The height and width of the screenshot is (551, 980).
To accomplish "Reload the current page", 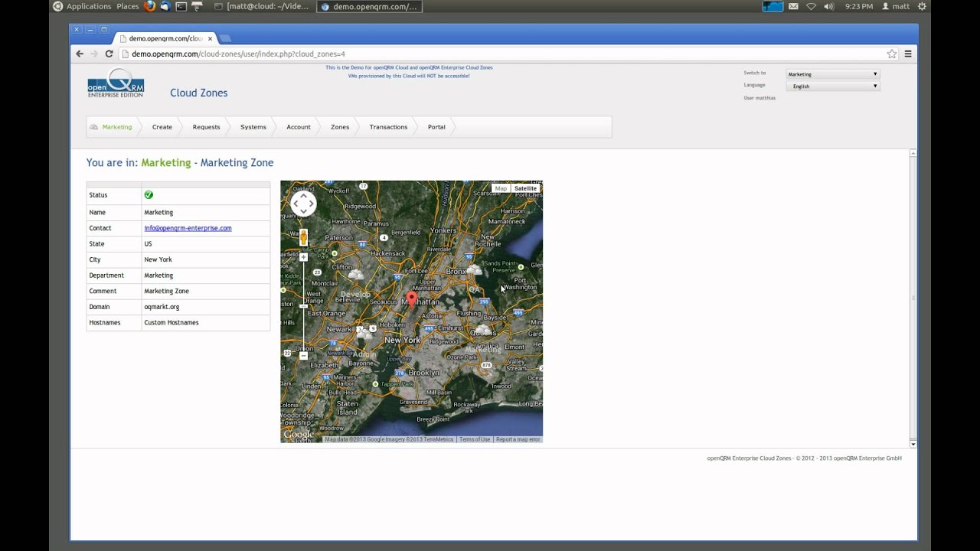I will (x=109, y=54).
